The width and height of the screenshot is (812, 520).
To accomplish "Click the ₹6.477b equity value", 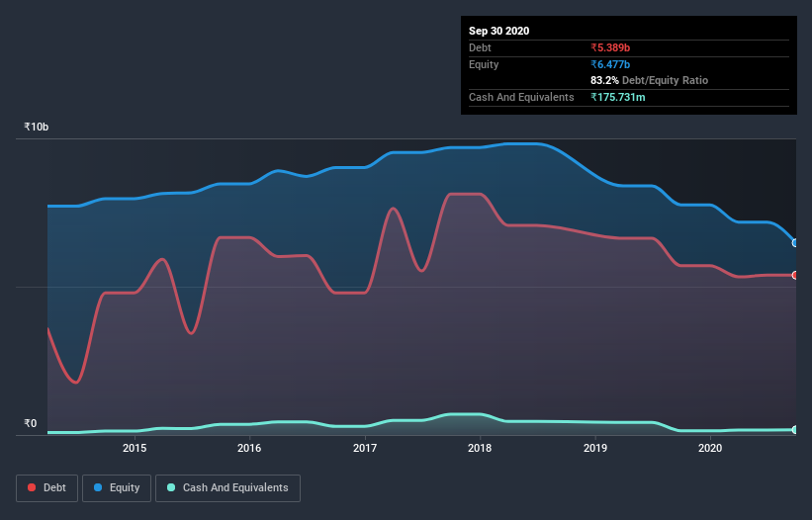I will coord(610,64).
